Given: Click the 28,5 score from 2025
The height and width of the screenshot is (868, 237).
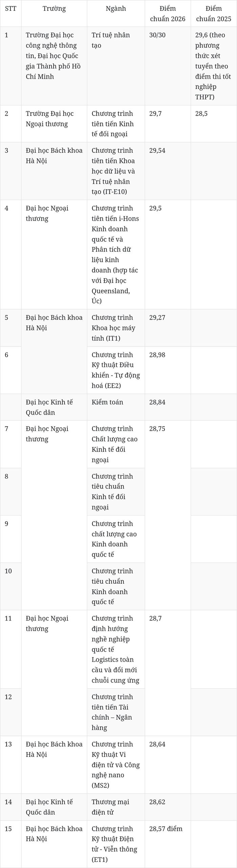Looking at the screenshot, I should pyautogui.click(x=214, y=124).
